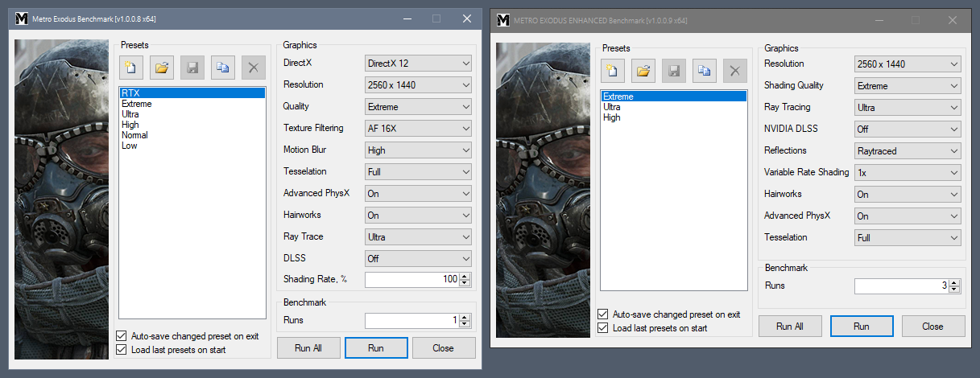
Task: Open Tesselation dropdown in Metro Exodus Benchmark window
Action: pyautogui.click(x=418, y=171)
